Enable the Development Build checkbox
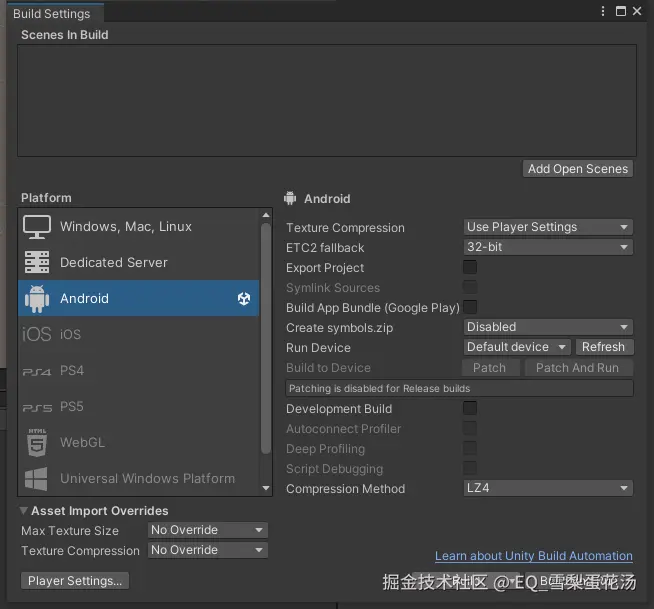The height and width of the screenshot is (609, 654). [x=470, y=408]
